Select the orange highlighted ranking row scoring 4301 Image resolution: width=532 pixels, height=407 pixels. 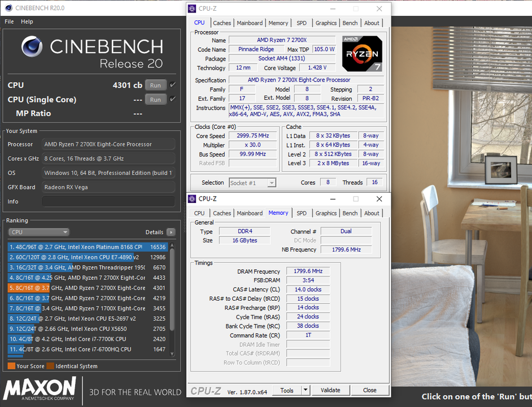click(87, 288)
